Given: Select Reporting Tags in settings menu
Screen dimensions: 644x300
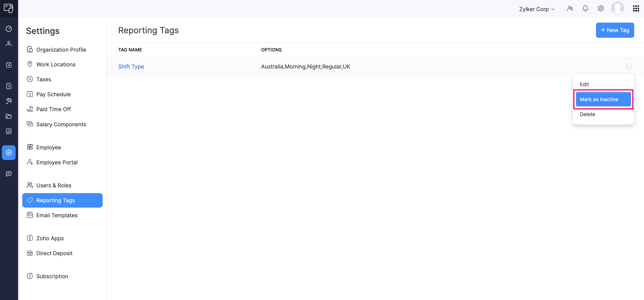Looking at the screenshot, I should (62, 200).
